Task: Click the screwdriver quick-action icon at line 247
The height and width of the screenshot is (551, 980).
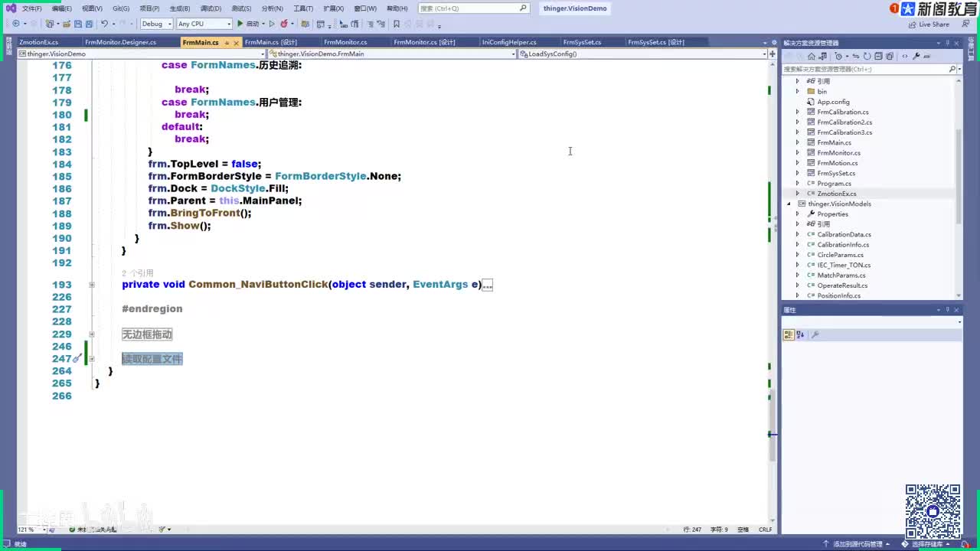Action: click(77, 358)
